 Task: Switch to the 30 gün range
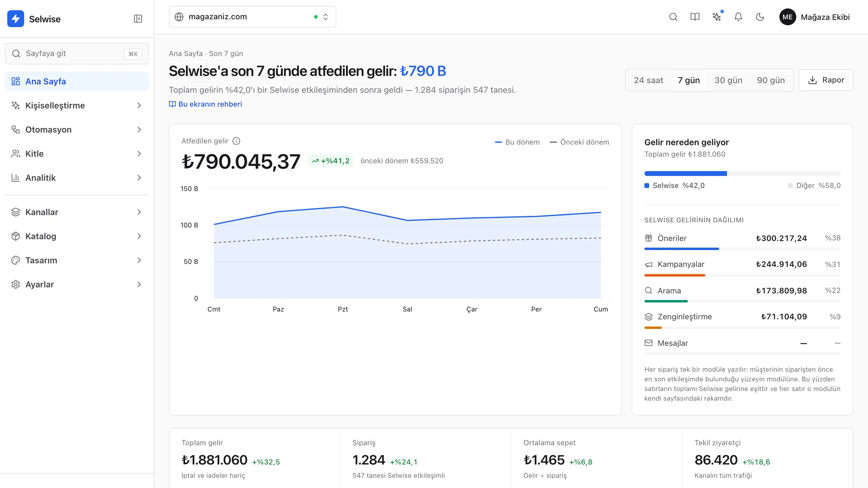click(728, 80)
